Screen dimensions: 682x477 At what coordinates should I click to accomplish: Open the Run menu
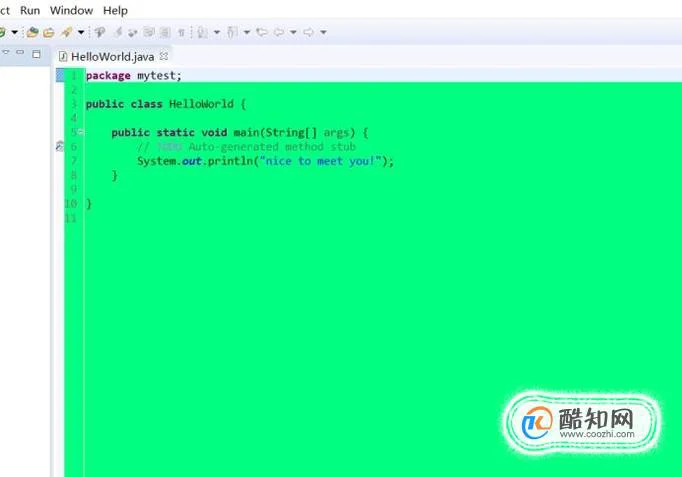pos(30,10)
